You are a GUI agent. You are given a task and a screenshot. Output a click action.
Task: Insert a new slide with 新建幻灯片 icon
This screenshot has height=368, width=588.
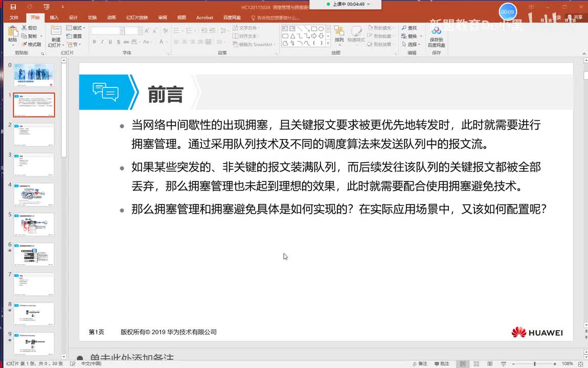[56, 31]
